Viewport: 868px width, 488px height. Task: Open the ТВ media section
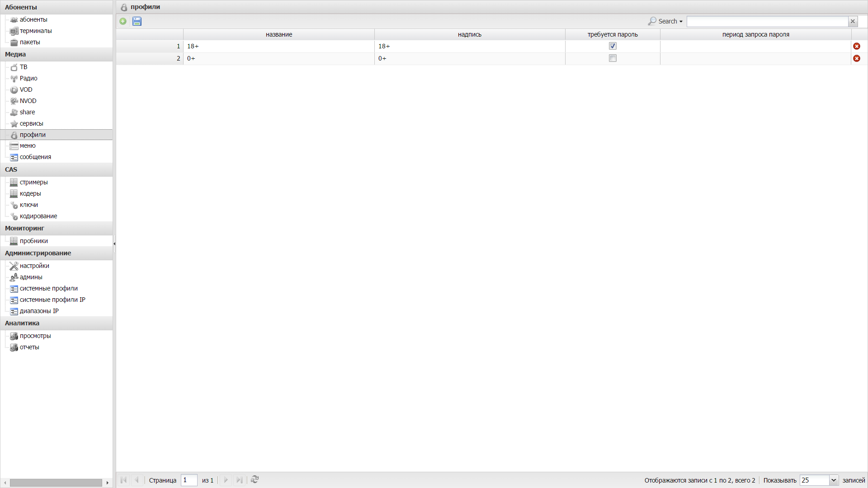(23, 67)
